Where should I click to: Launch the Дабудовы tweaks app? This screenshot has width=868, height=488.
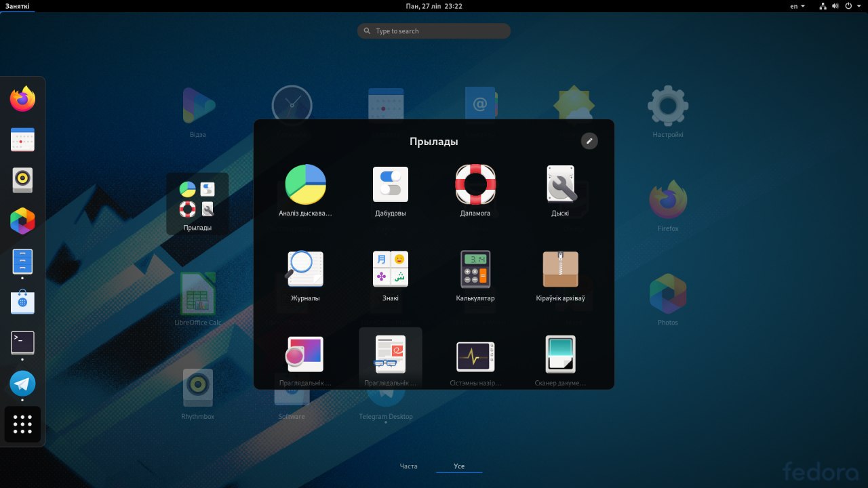point(391,190)
